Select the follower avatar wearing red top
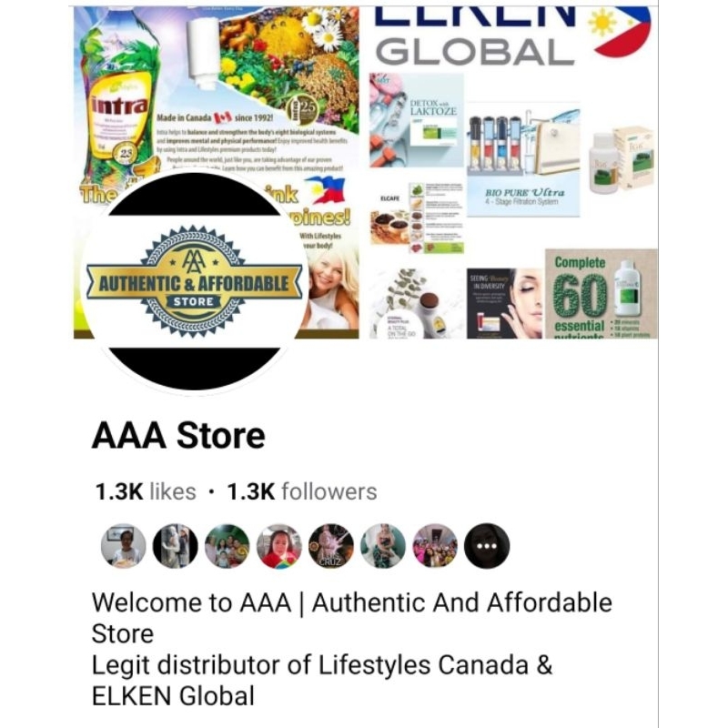Screen dimensions: 728x728 click(x=279, y=546)
